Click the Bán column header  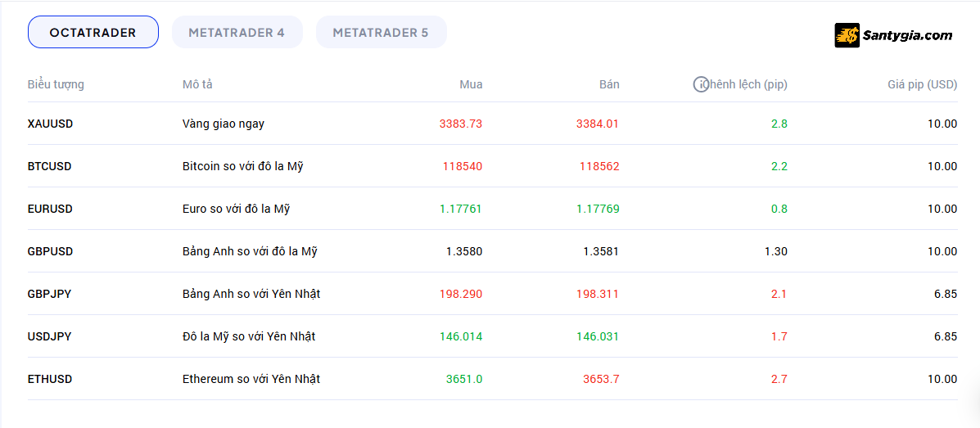click(609, 84)
